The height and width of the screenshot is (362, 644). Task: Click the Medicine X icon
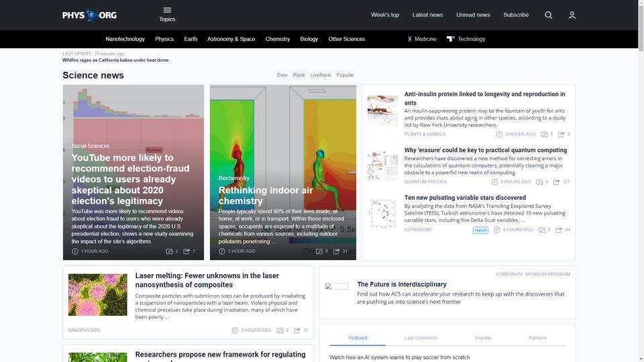point(409,39)
